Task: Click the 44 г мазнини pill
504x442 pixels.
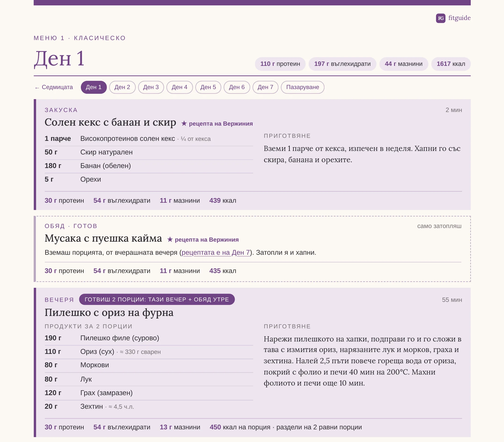Action: click(x=404, y=64)
